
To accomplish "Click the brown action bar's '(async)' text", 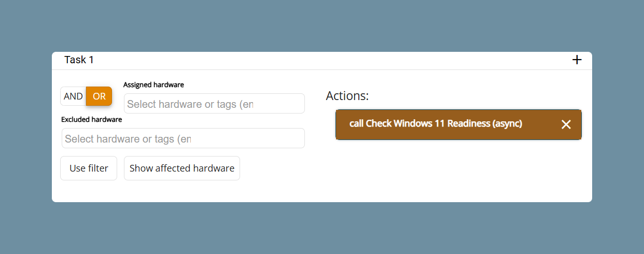I will 507,124.
